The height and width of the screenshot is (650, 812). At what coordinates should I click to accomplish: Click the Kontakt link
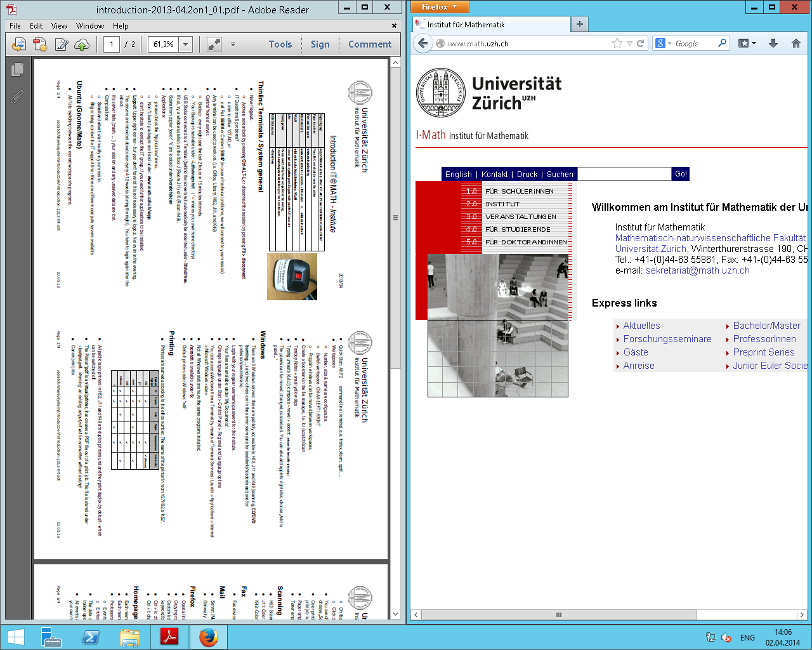pyautogui.click(x=495, y=174)
